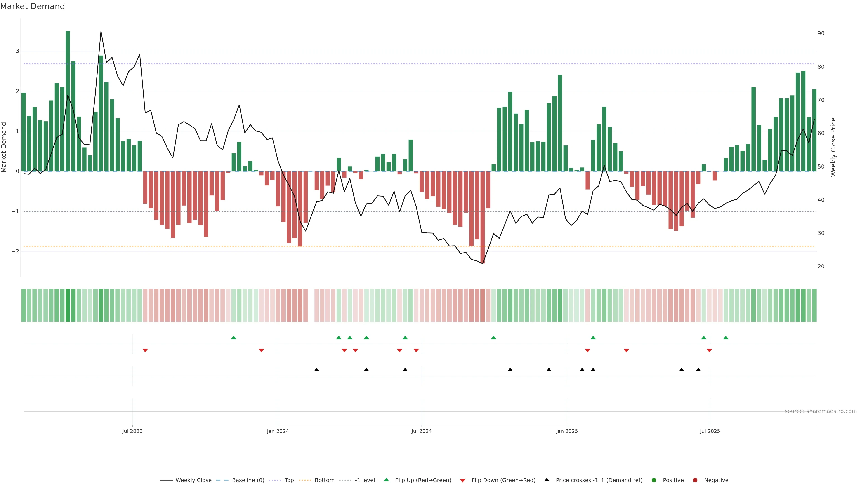The height and width of the screenshot is (488, 868).
Task: Click the green Positive circle legend icon
Action: coord(654,480)
